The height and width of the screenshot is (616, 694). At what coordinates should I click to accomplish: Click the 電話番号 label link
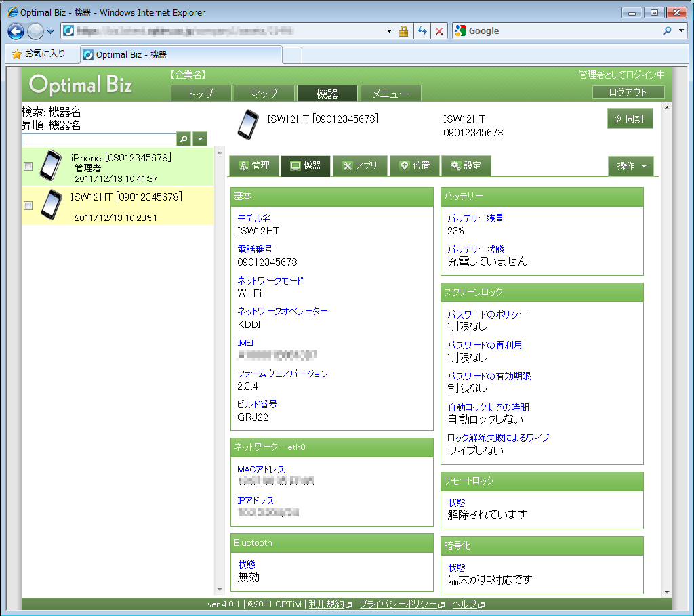point(255,249)
